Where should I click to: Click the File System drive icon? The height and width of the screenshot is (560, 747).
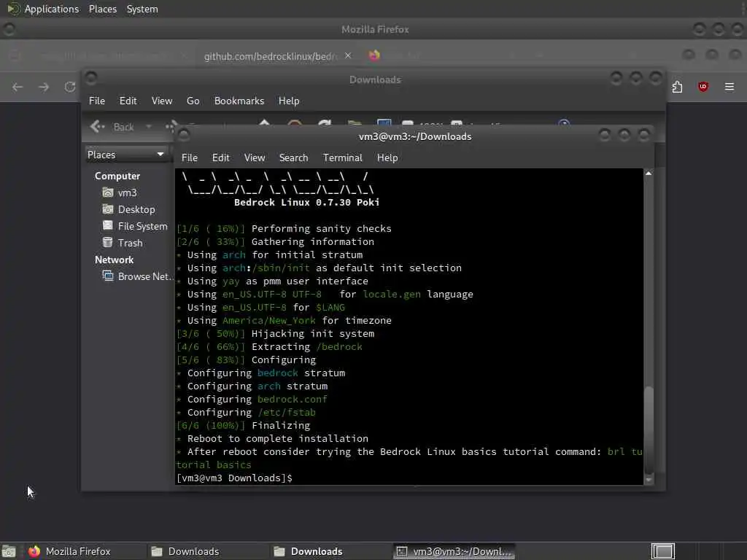click(x=108, y=226)
